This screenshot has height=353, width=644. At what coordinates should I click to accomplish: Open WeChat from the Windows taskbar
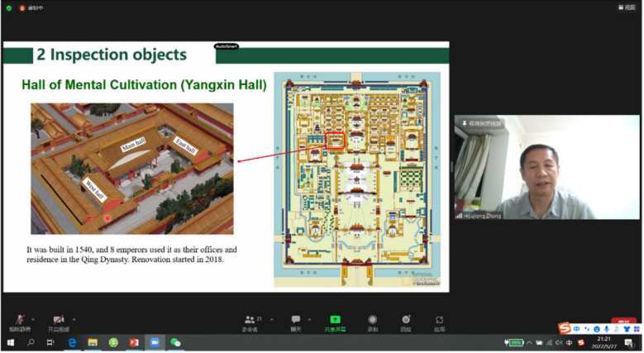click(175, 342)
